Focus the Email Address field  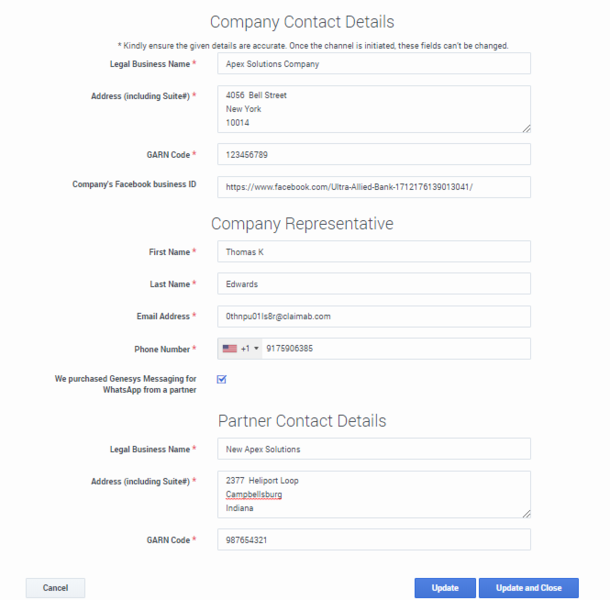(374, 316)
